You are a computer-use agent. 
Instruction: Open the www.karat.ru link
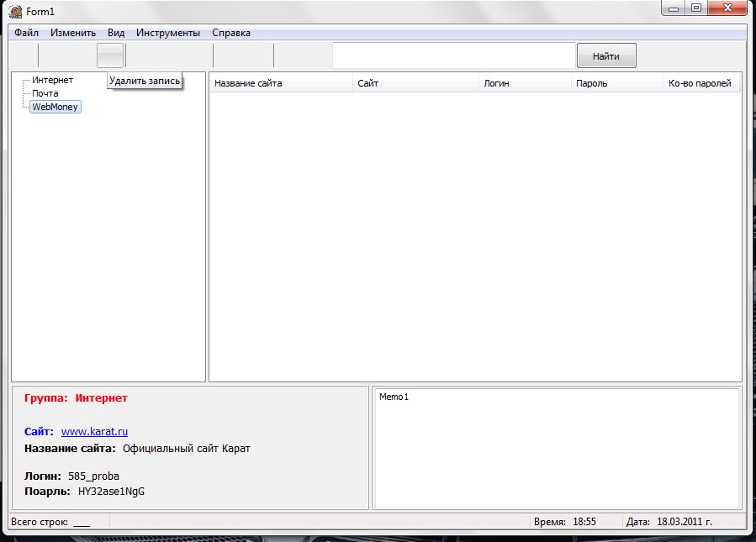(94, 431)
